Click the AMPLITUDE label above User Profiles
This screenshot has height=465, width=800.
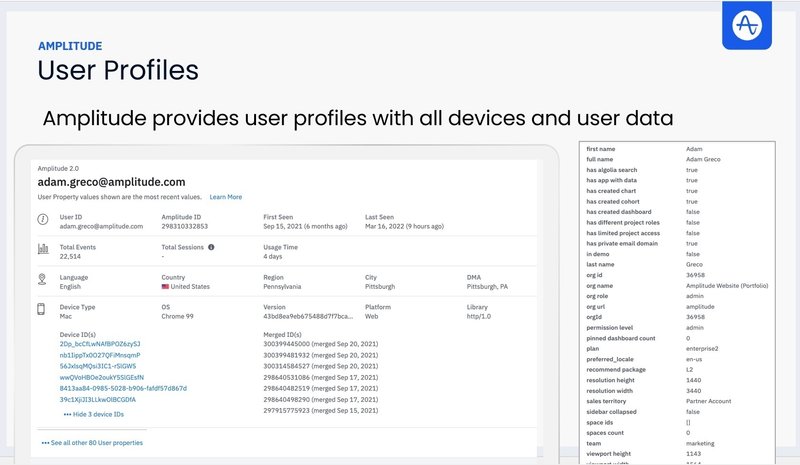70,46
